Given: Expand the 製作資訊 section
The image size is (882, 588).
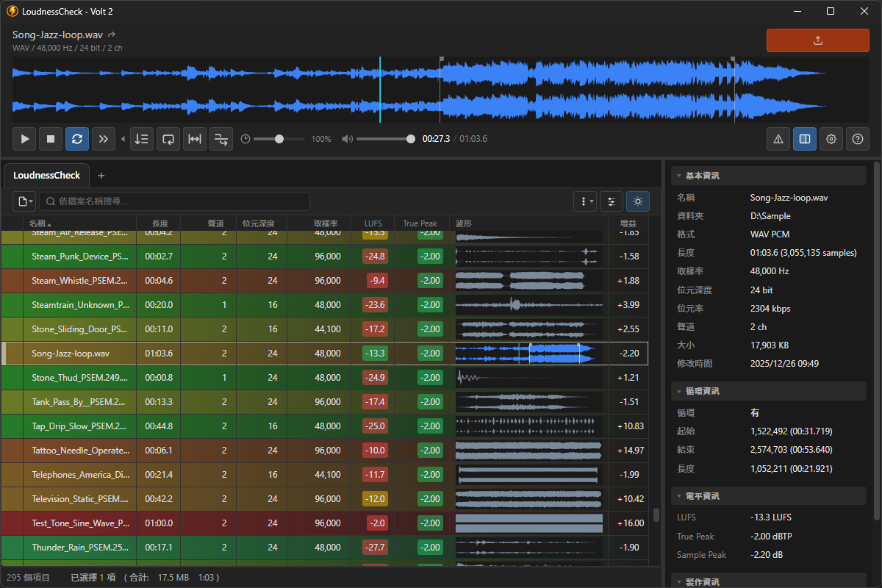Looking at the screenshot, I should click(x=768, y=582).
